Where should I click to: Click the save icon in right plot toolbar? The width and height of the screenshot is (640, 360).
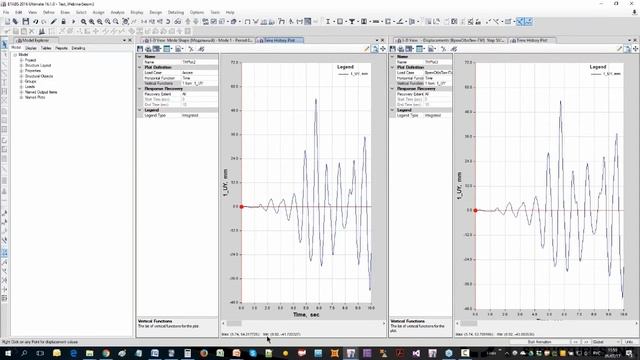pyautogui.click(x=393, y=49)
